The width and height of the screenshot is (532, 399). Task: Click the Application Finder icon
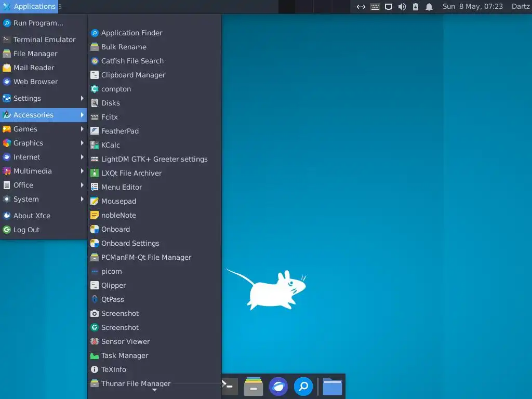95,33
